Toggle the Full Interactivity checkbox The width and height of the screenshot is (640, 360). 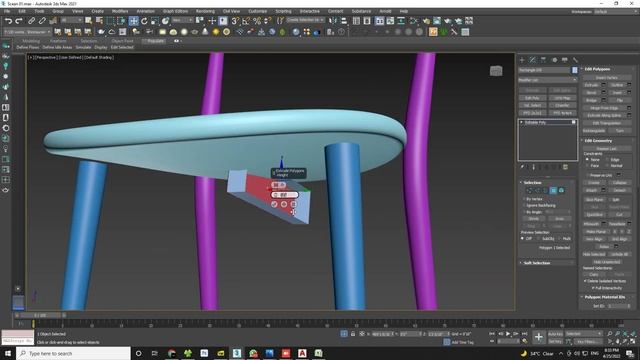coord(593,288)
